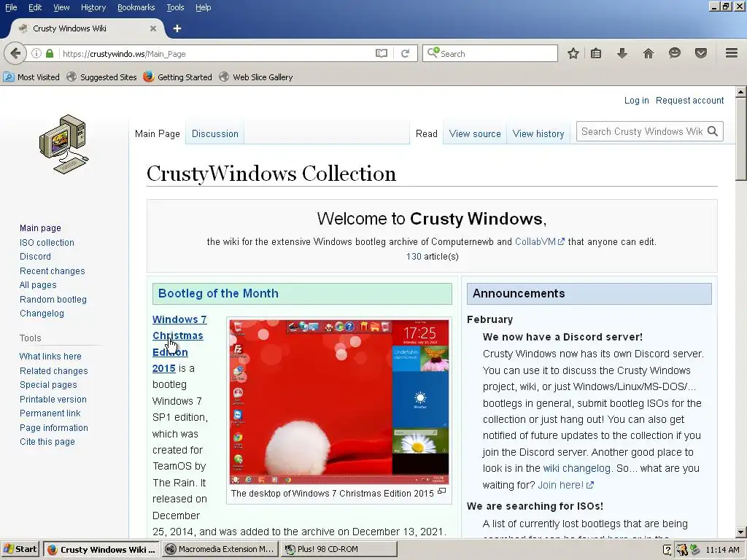The height and width of the screenshot is (560, 747).
Task: Reload the current page
Action: (x=405, y=53)
